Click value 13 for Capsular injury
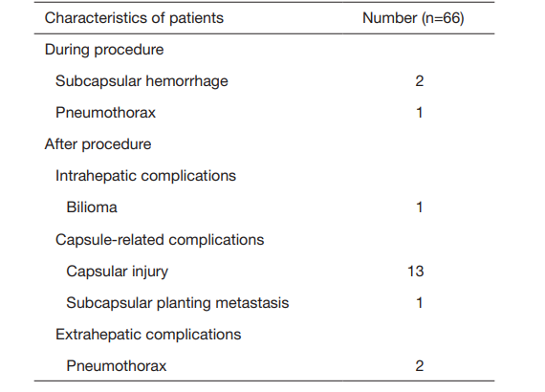The image size is (545, 392). point(416,272)
